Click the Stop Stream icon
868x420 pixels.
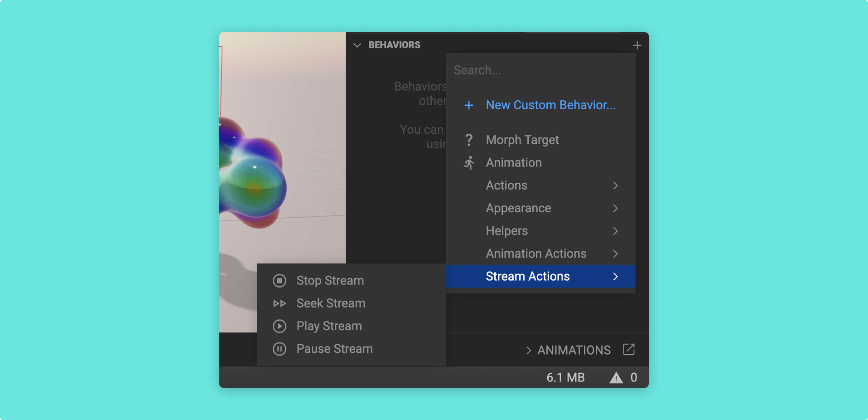pyautogui.click(x=280, y=281)
